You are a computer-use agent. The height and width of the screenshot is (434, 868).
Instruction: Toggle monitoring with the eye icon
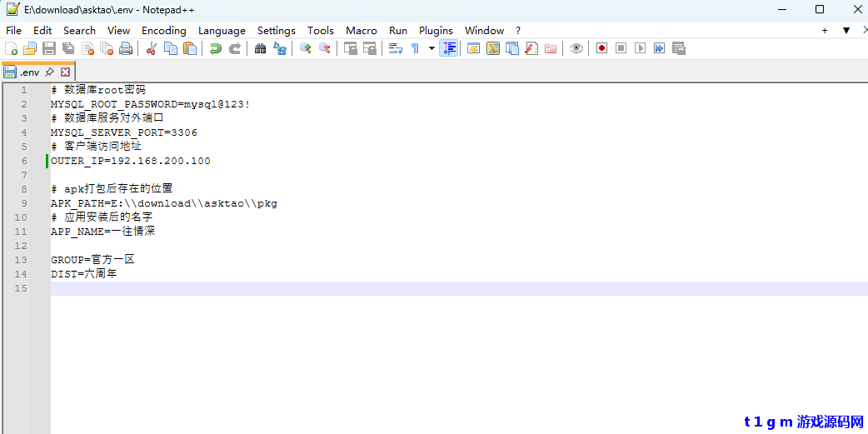click(576, 49)
